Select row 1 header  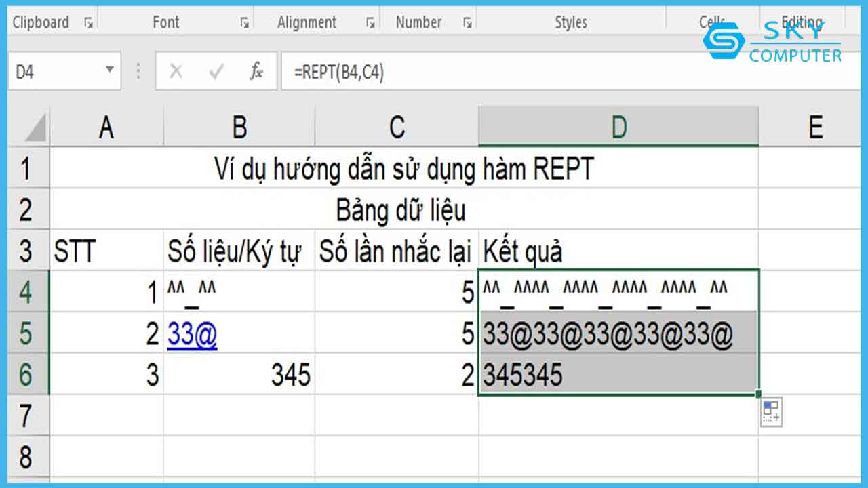29,168
